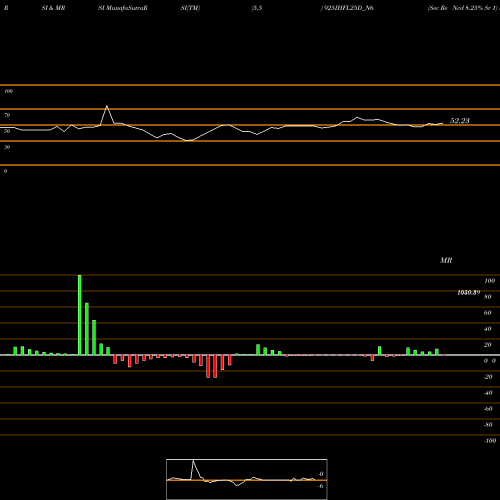This screenshot has width=500, height=500.
Task: Click the 60 label on MR axis
Action: 488,313
